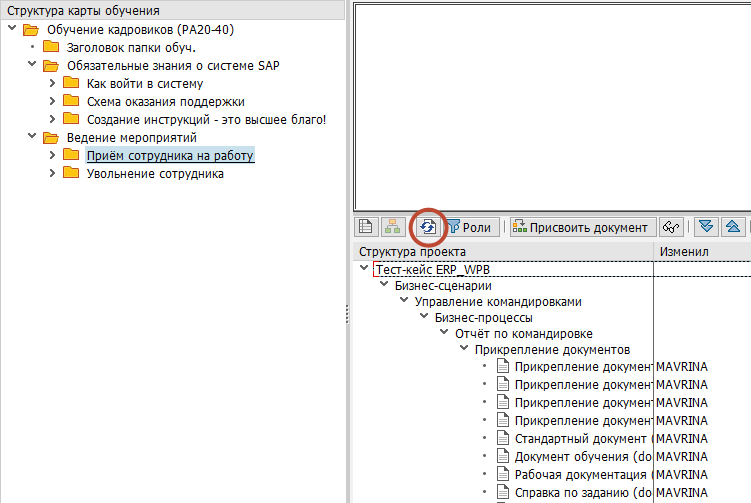Expand the Схема оказания поддержки folder
Image resolution: width=751 pixels, height=503 pixels.
click(x=52, y=101)
